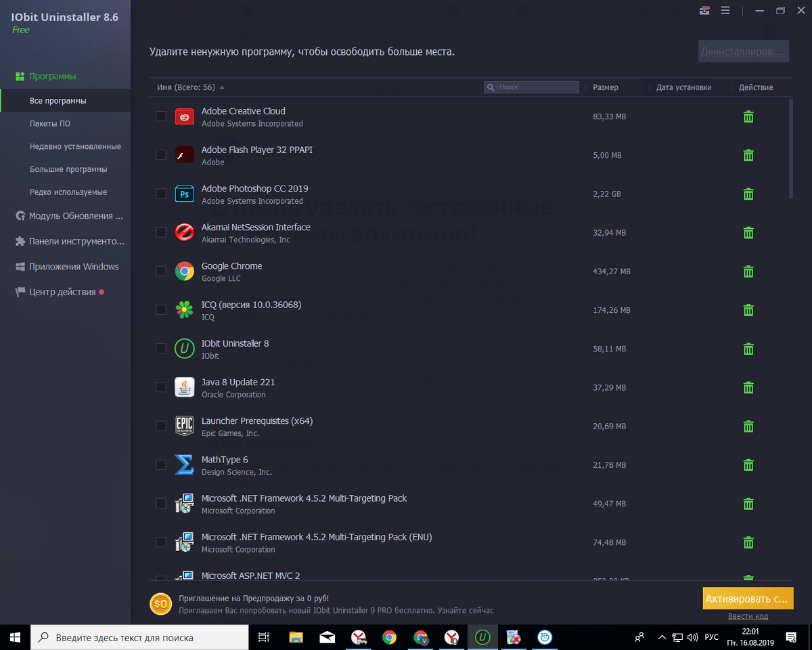The height and width of the screenshot is (650, 812).
Task: Click the Epic Games launcher icon
Action: tap(185, 426)
